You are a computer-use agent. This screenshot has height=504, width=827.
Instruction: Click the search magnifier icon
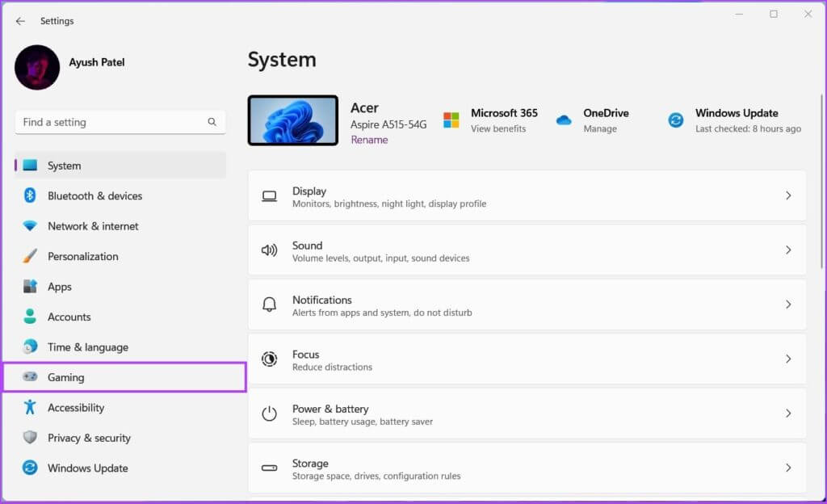pyautogui.click(x=212, y=122)
